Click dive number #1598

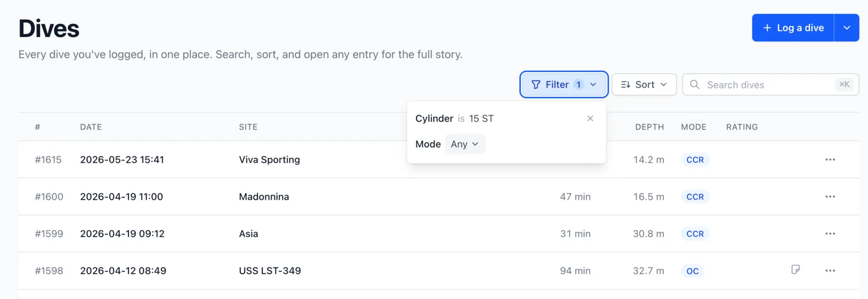(x=49, y=270)
